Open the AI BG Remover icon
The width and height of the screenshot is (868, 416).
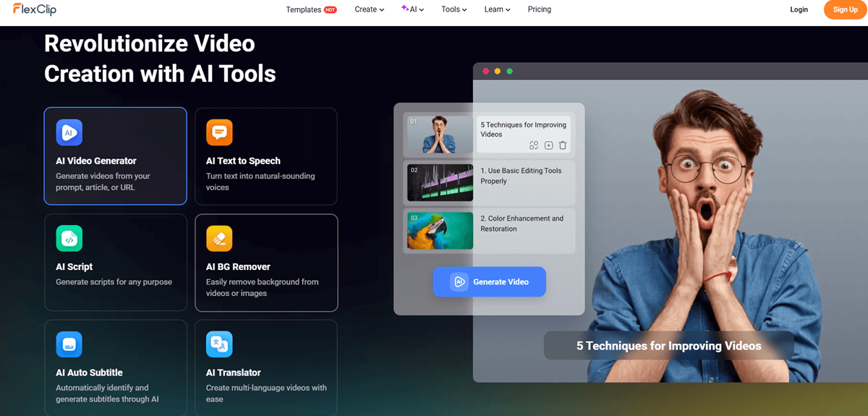[219, 238]
